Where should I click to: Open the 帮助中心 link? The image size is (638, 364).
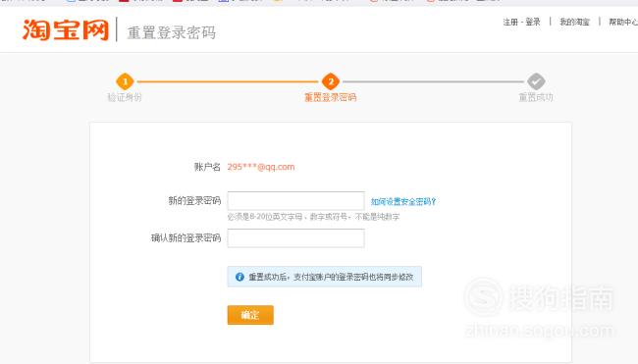[623, 22]
